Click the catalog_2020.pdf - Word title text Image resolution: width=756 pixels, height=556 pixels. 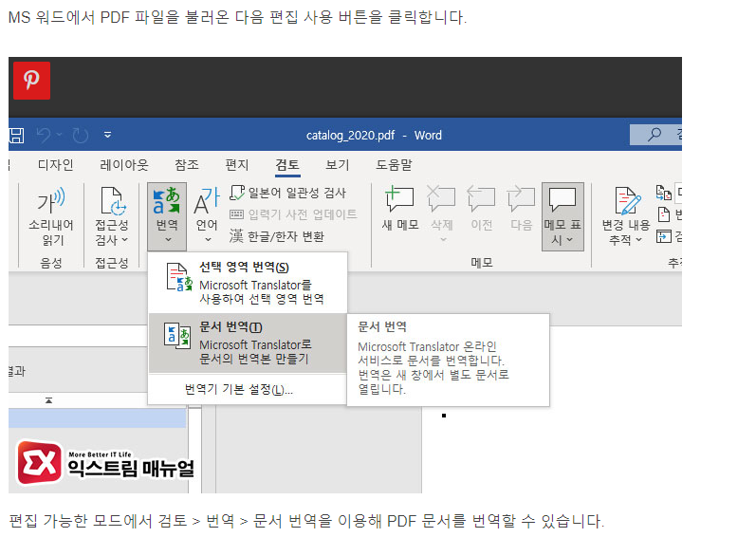(374, 135)
